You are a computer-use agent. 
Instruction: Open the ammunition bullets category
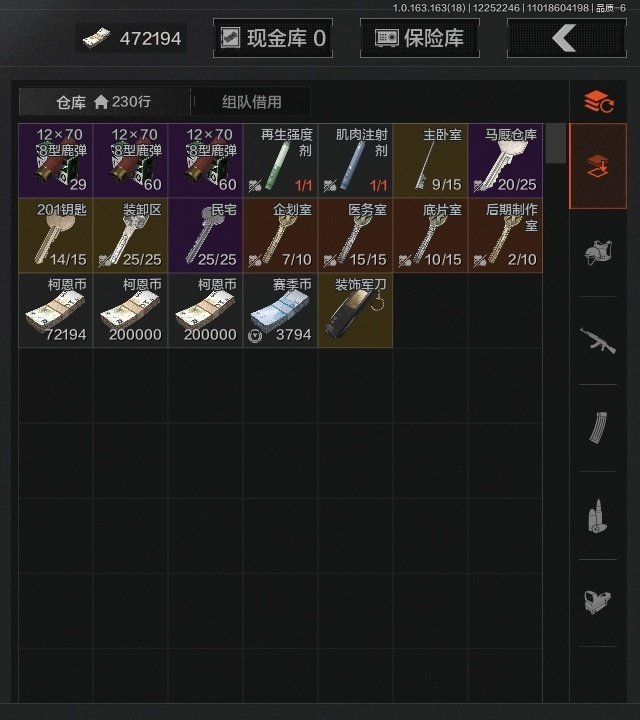pyautogui.click(x=598, y=516)
